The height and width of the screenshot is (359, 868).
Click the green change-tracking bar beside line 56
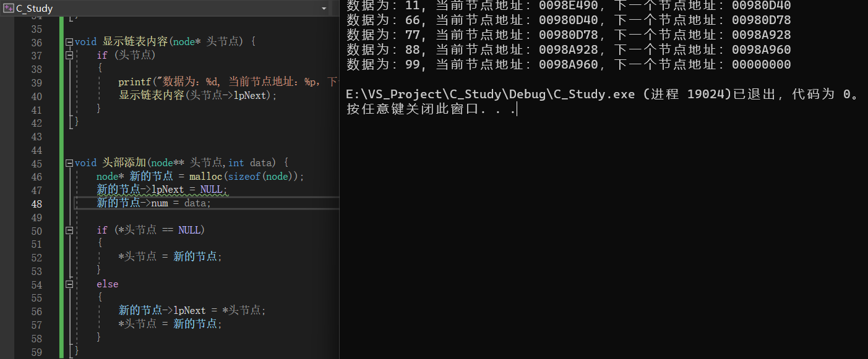[x=61, y=310]
